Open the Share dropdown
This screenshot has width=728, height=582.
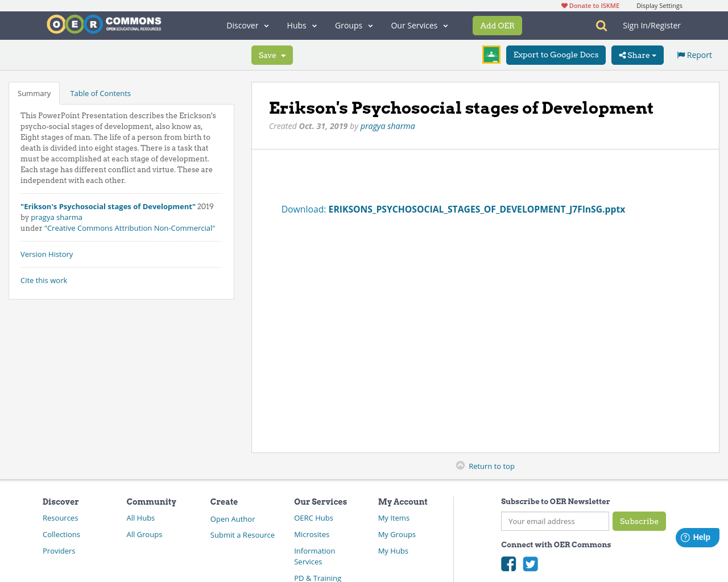(x=638, y=55)
